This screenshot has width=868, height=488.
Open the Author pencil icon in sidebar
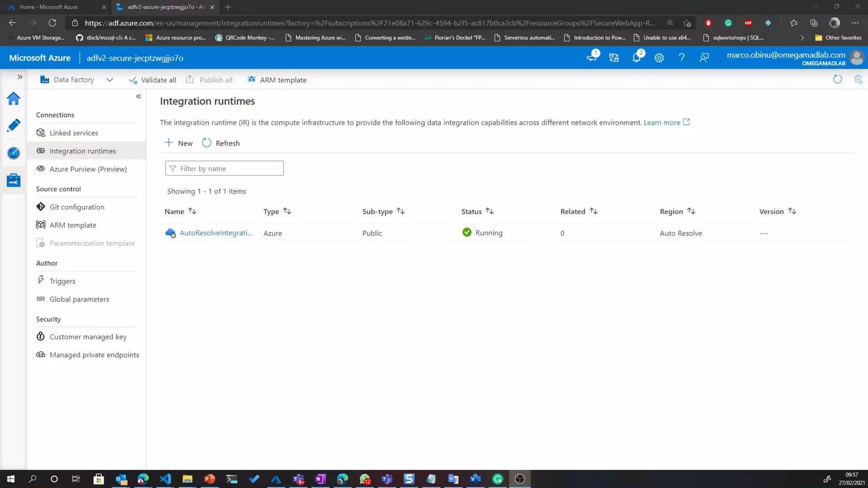[14, 125]
